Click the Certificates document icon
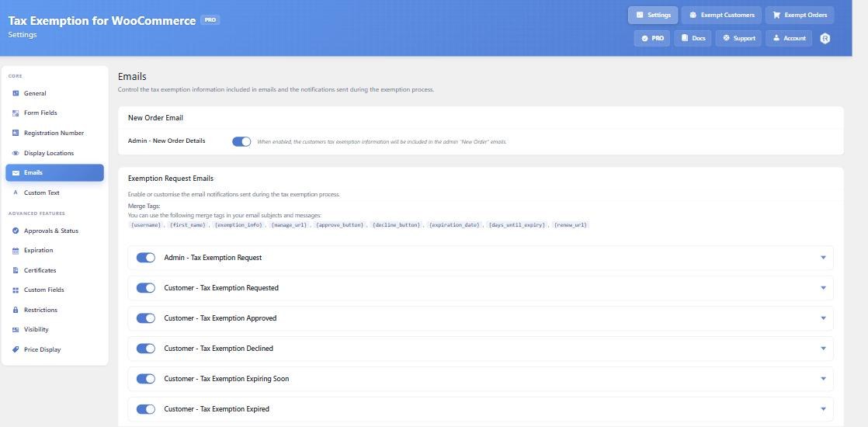The image size is (868, 427). [16, 270]
